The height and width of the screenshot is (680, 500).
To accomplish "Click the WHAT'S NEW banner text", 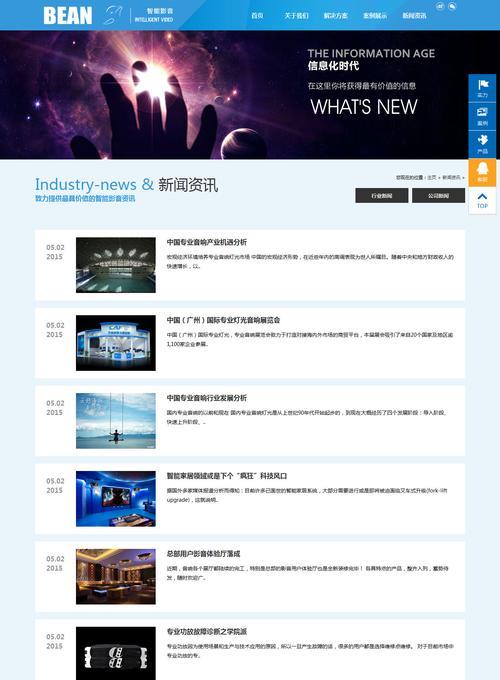I will click(364, 107).
